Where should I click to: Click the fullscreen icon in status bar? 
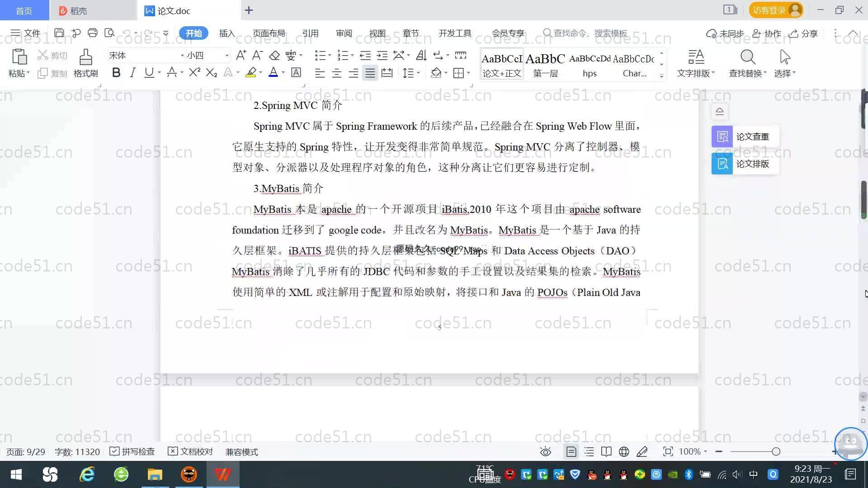tap(668, 451)
